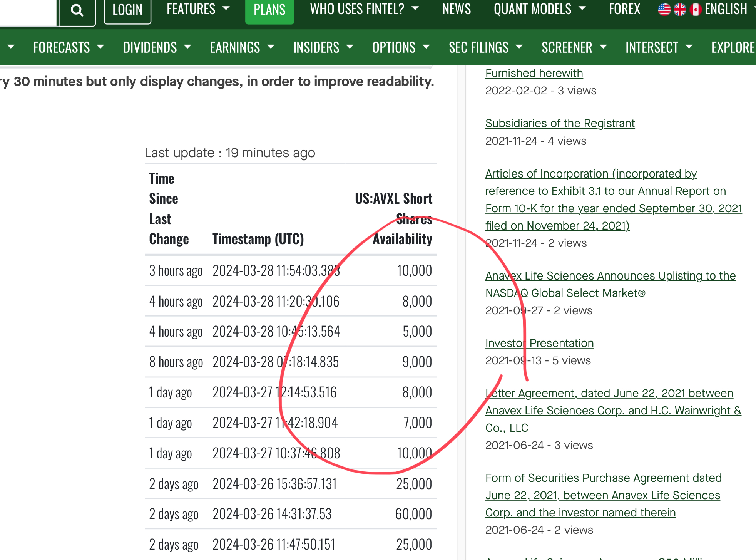The width and height of the screenshot is (756, 560).
Task: Expand the INSIDERS dropdown
Action: [x=323, y=47]
